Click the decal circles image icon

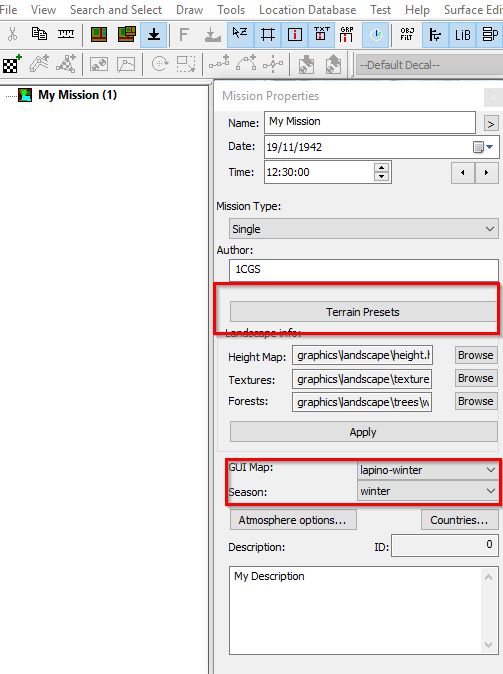pos(99,65)
